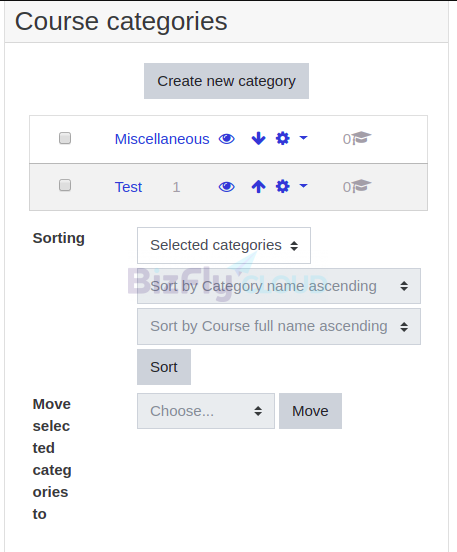Open gear settings for Miscellaneous category
The height and width of the screenshot is (552, 457).
283,138
